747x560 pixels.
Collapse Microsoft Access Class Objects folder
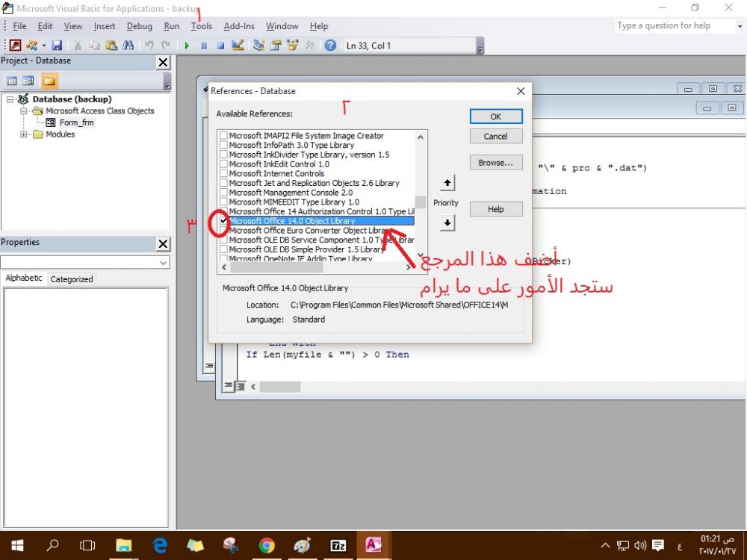click(23, 111)
